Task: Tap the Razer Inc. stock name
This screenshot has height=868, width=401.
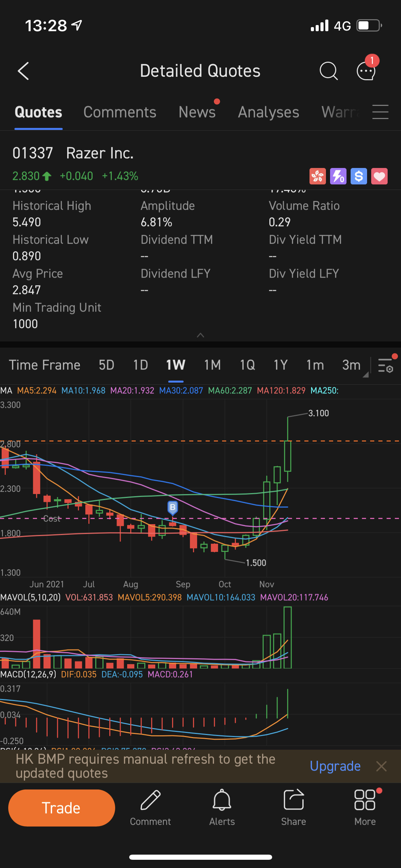Action: point(100,153)
